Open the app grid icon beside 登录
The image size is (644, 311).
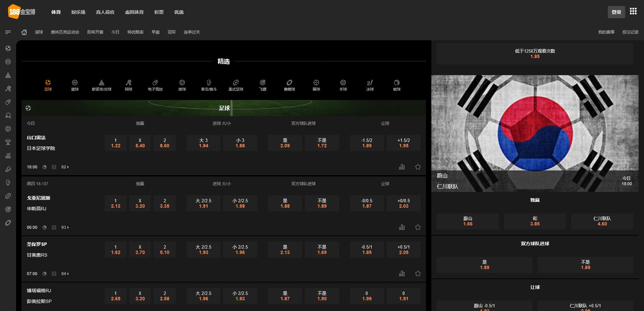coord(633,11)
